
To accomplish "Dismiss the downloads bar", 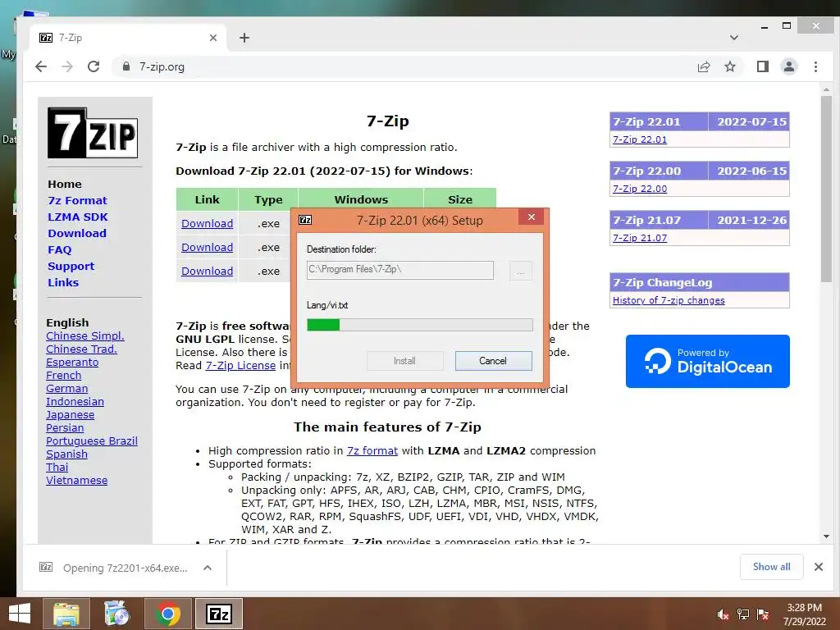I will tap(819, 567).
